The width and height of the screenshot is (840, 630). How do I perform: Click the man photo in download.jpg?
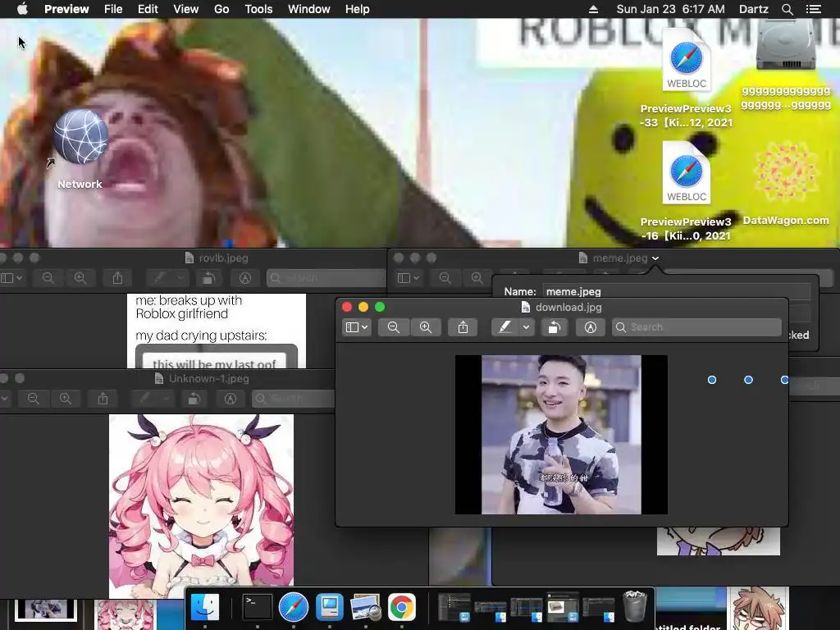coord(561,435)
